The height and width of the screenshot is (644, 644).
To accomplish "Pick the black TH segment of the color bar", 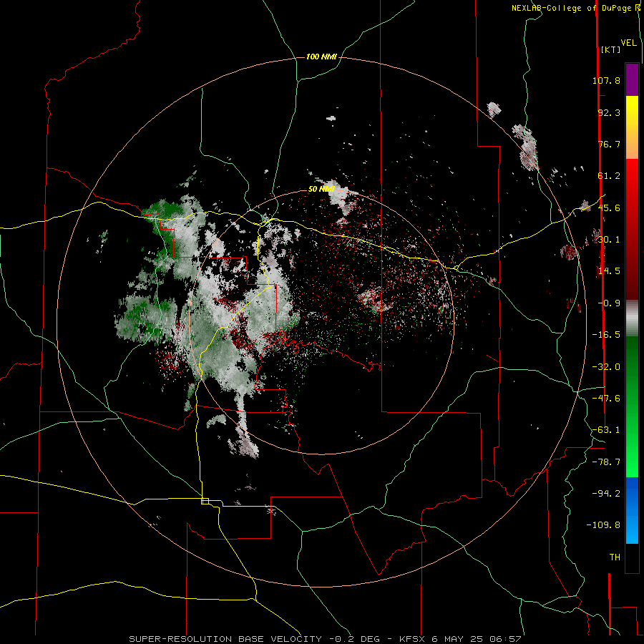I will pos(632,558).
